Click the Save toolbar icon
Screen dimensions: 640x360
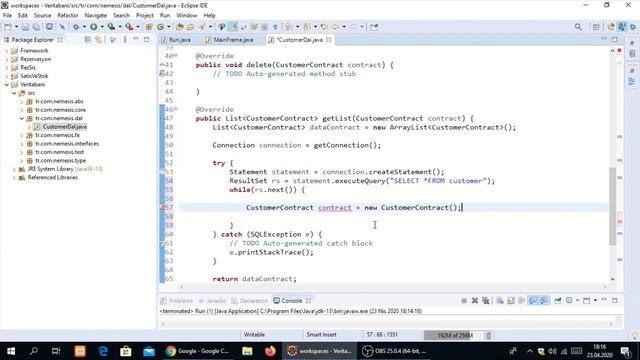(x=25, y=27)
